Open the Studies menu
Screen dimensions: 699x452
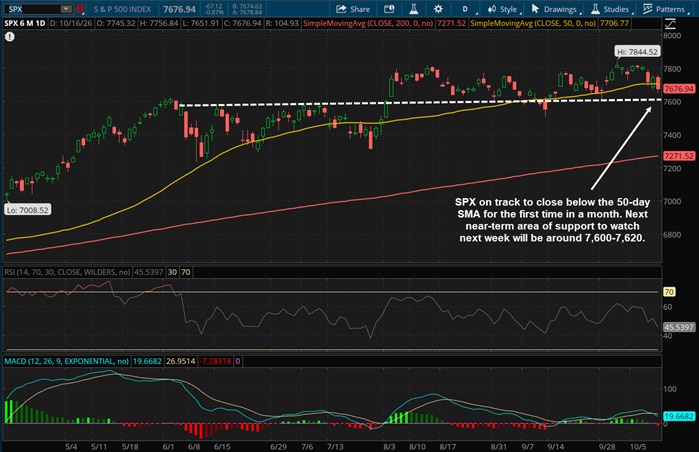[x=611, y=9]
